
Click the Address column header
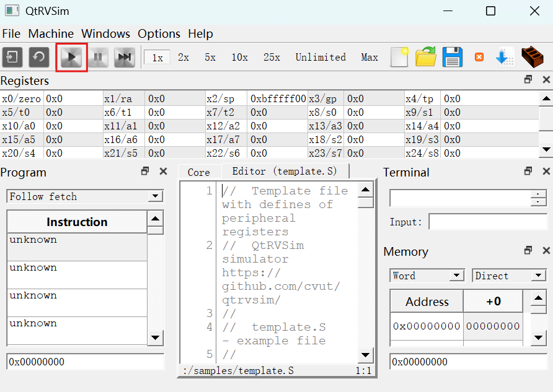coord(427,302)
